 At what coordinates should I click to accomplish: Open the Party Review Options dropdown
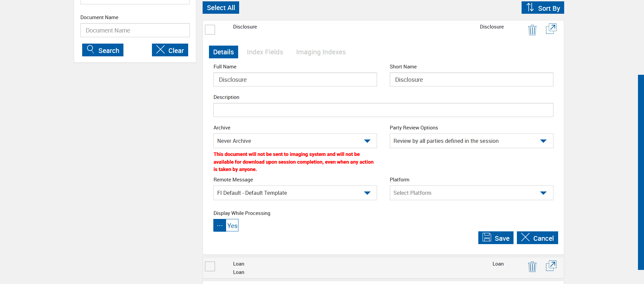(x=471, y=141)
